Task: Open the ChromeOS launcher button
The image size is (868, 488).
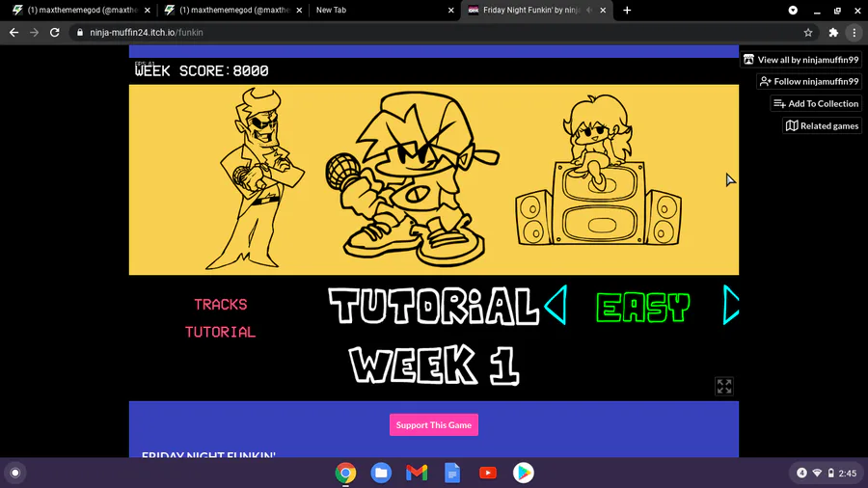Action: click(15, 474)
